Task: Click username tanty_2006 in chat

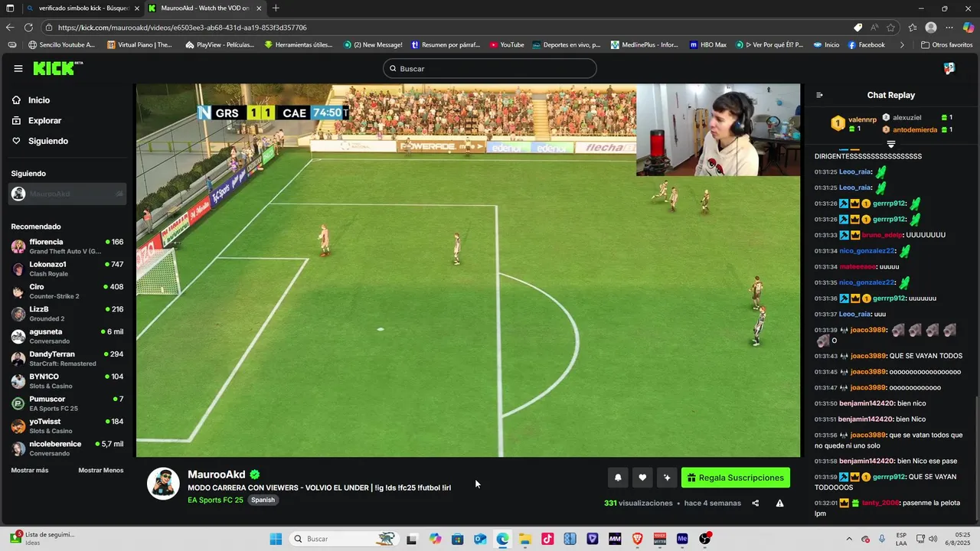Action: click(x=879, y=504)
